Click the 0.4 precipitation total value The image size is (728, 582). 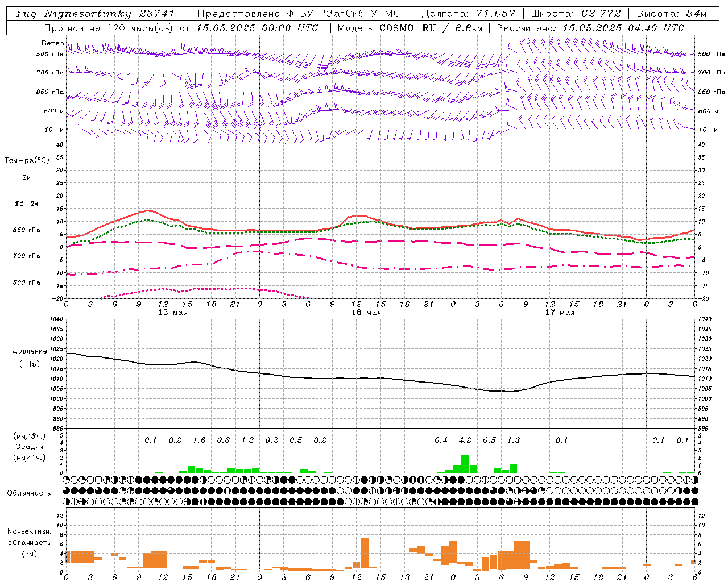coord(441,440)
